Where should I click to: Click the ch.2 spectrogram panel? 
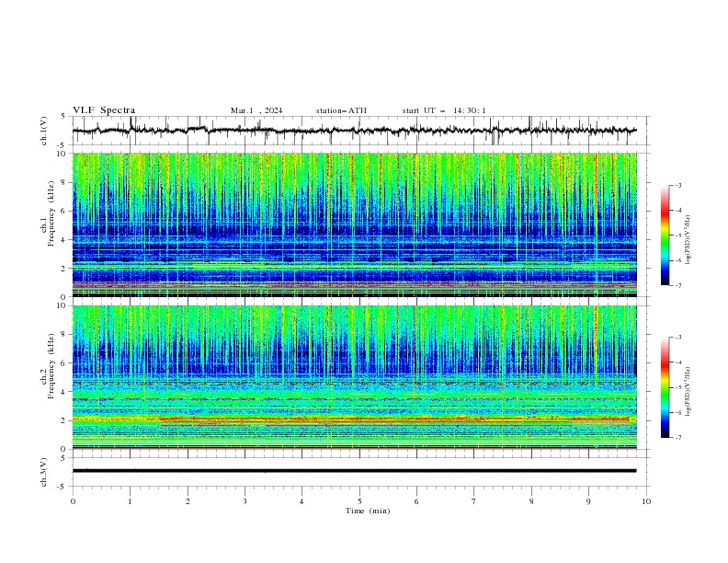[355, 377]
